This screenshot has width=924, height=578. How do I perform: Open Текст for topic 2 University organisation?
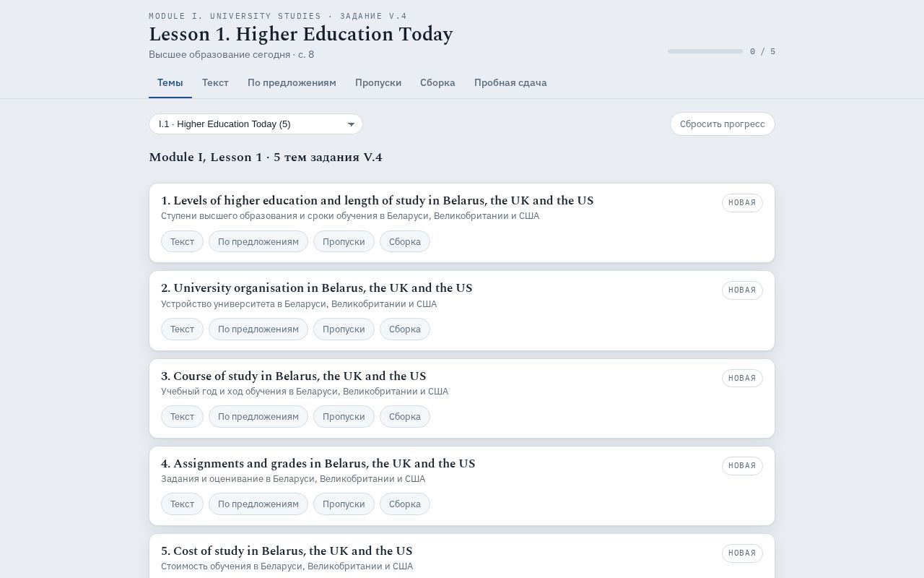coord(182,329)
